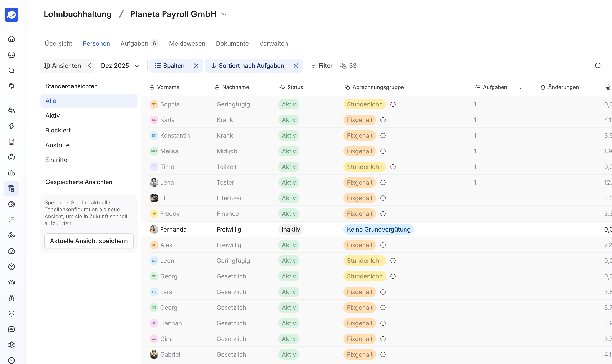Click the Planeta app logo

[12, 15]
